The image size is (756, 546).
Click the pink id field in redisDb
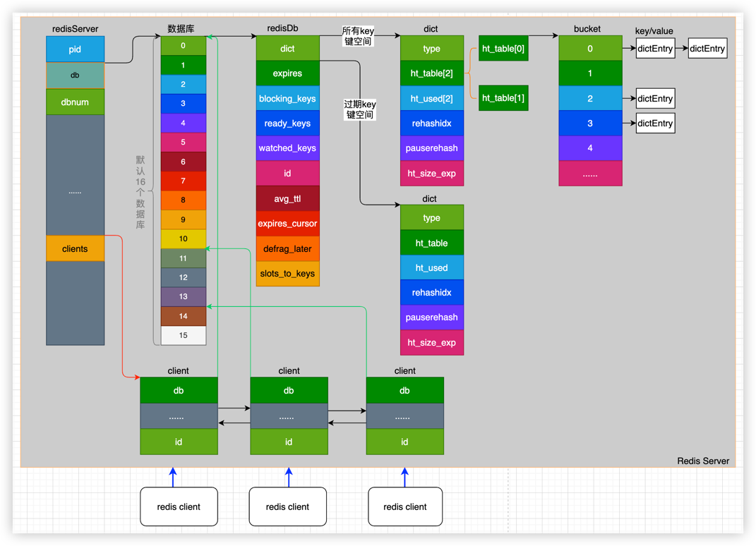pos(287,173)
